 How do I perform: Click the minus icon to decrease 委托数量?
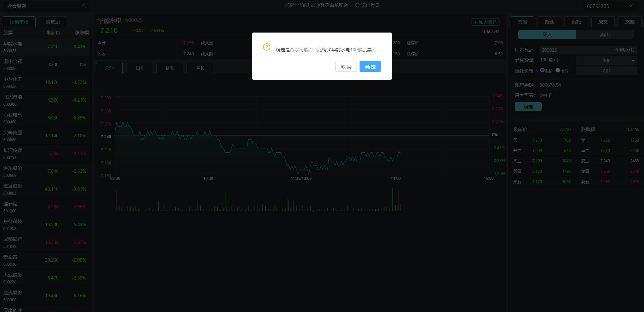tap(580, 60)
